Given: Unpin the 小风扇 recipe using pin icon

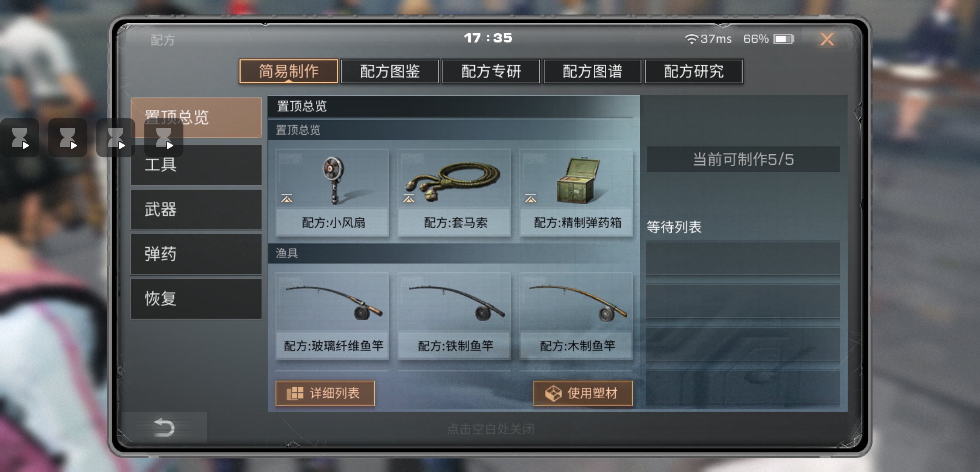Looking at the screenshot, I should (287, 199).
